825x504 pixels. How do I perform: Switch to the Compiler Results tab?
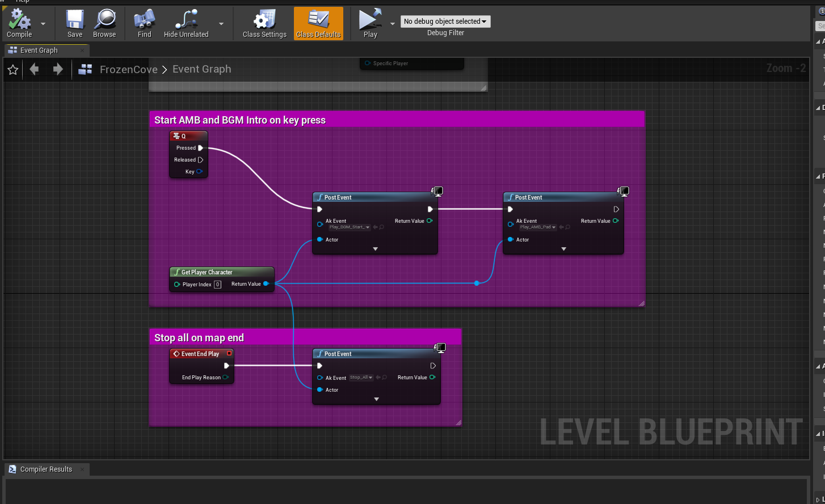point(46,469)
